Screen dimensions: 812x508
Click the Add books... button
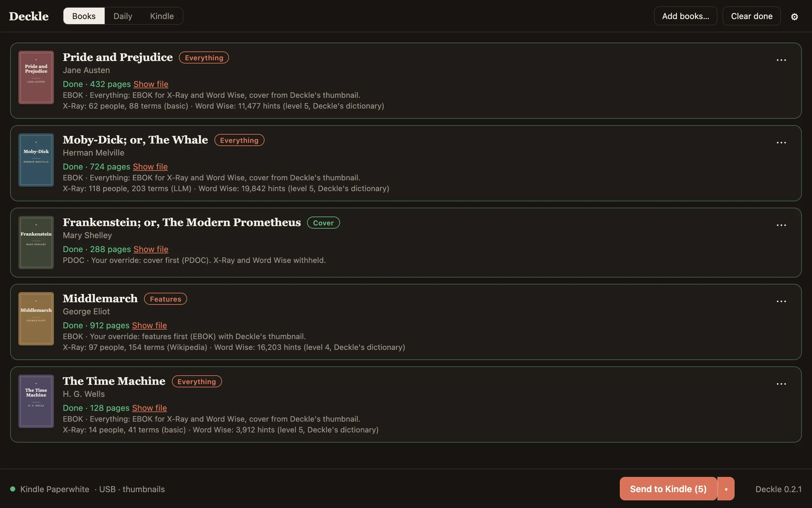click(685, 16)
